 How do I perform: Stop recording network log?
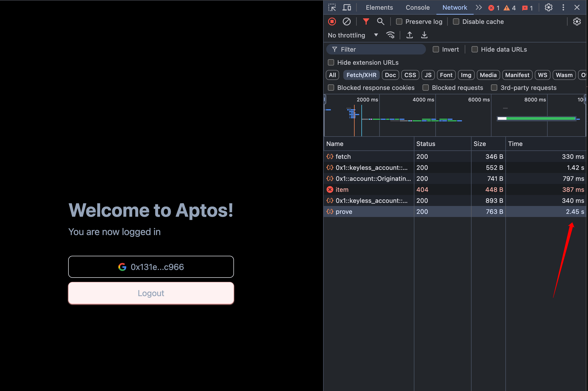coord(332,21)
